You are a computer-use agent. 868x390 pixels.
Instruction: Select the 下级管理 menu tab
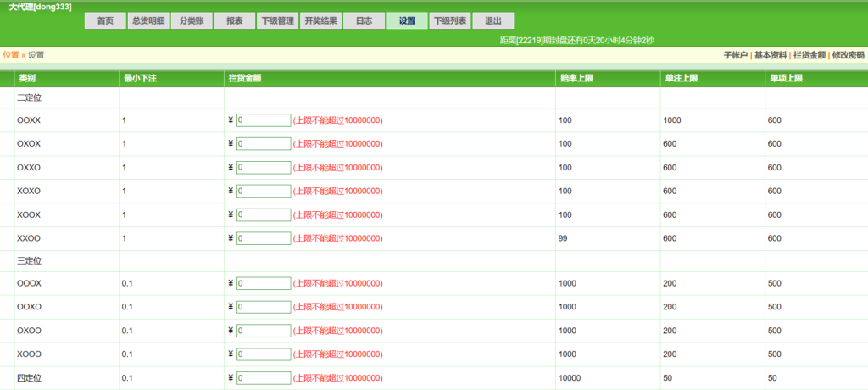(277, 21)
